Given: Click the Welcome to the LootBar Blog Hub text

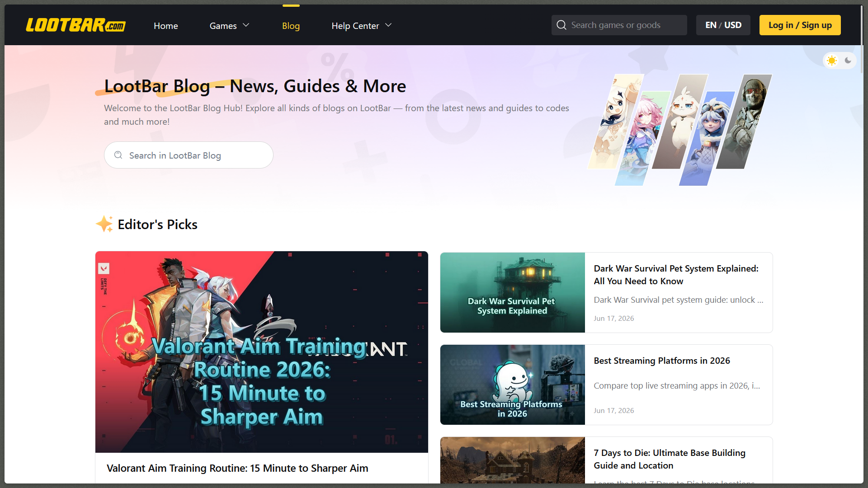Looking at the screenshot, I should (336, 115).
